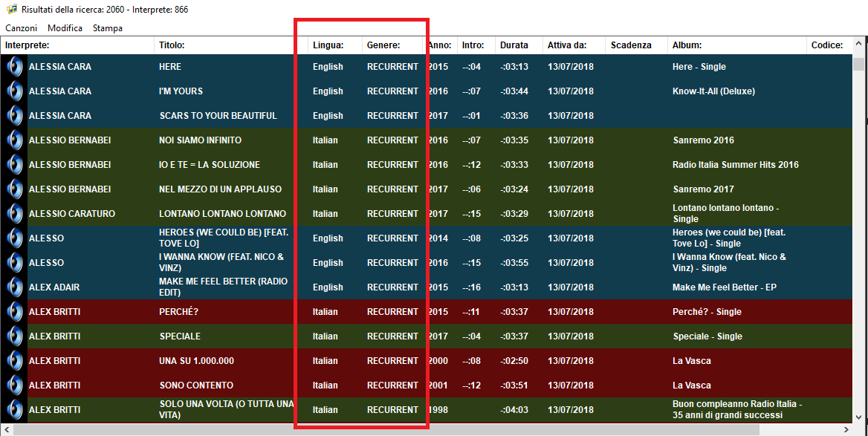Screen dimensions: 868x436
Task: Select artist ALEX ADAIR
Action: 54,287
